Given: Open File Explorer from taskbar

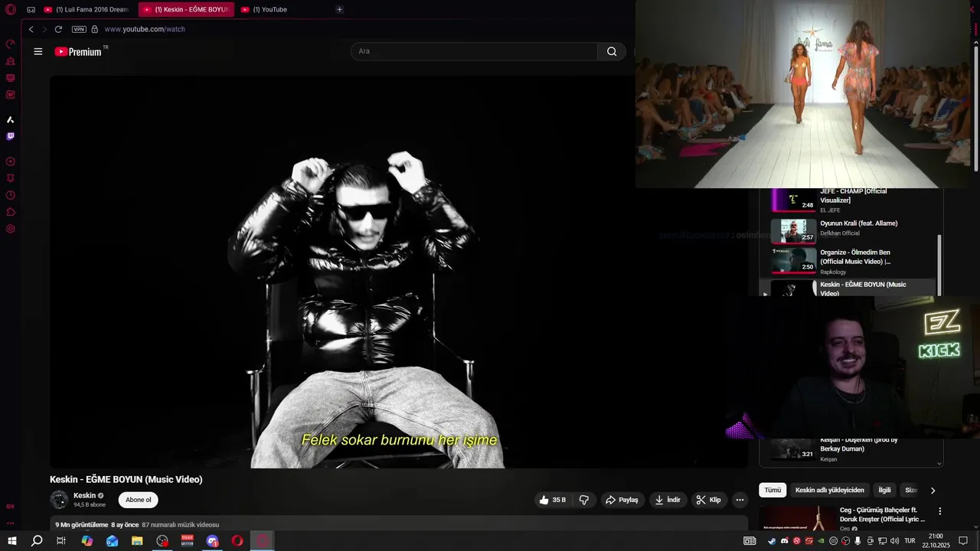Looking at the screenshot, I should (x=137, y=541).
